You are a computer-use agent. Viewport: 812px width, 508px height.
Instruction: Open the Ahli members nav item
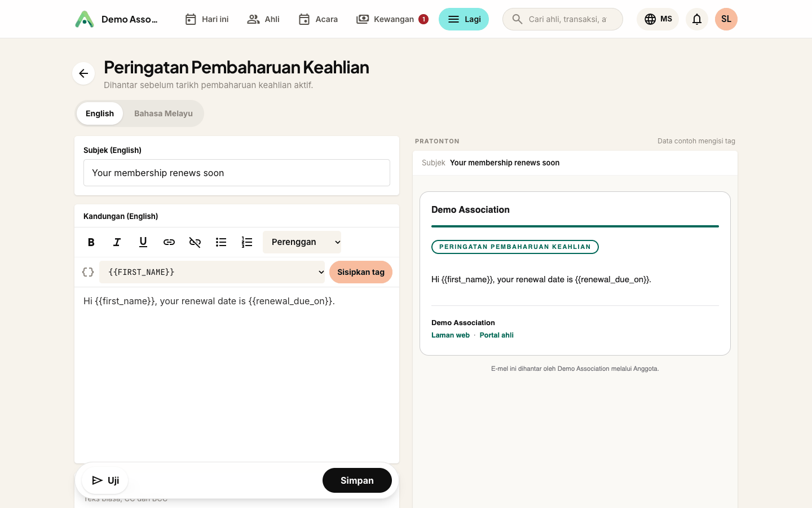point(263,19)
